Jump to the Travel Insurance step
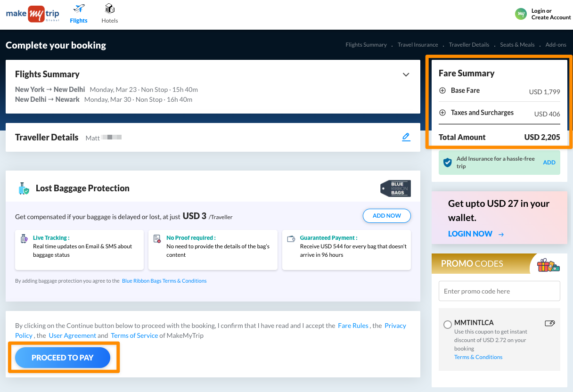The width and height of the screenshot is (573, 392). pos(417,45)
